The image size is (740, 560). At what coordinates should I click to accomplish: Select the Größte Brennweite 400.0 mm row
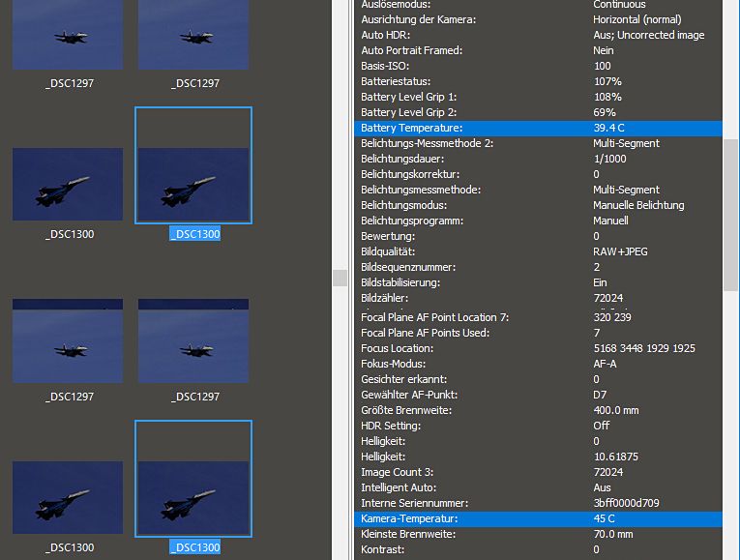(538, 410)
